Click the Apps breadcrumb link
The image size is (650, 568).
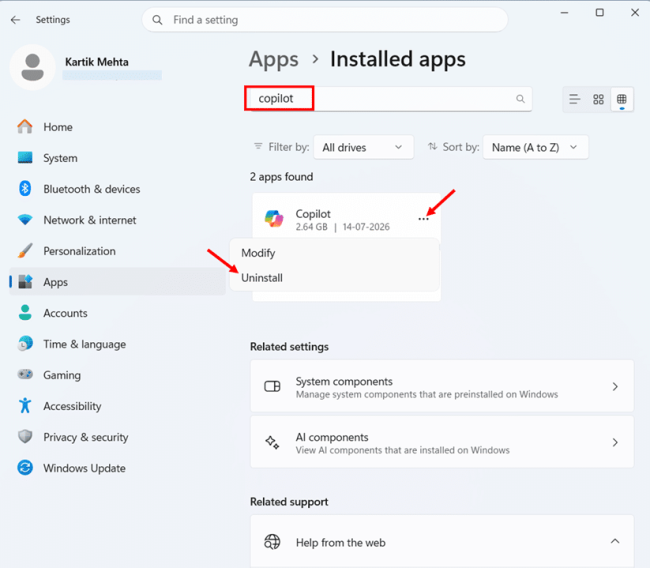[x=274, y=59]
